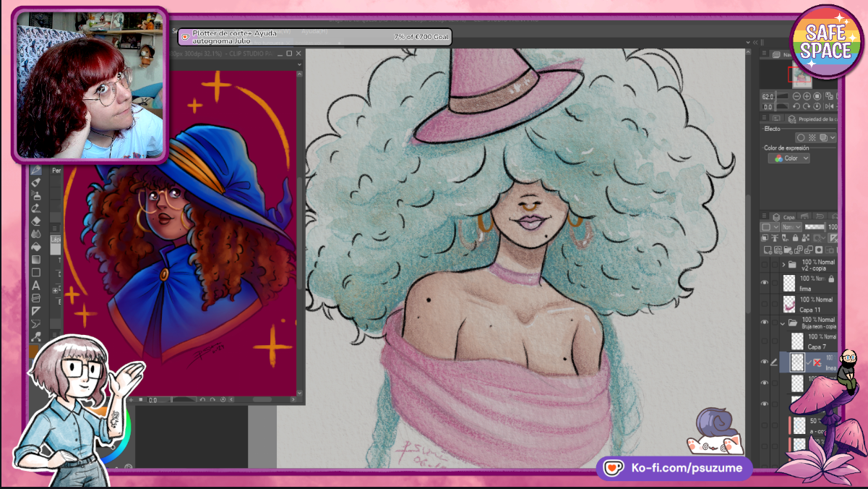
Task: Click the Navigator fit-to-screen icon
Action: point(817,96)
